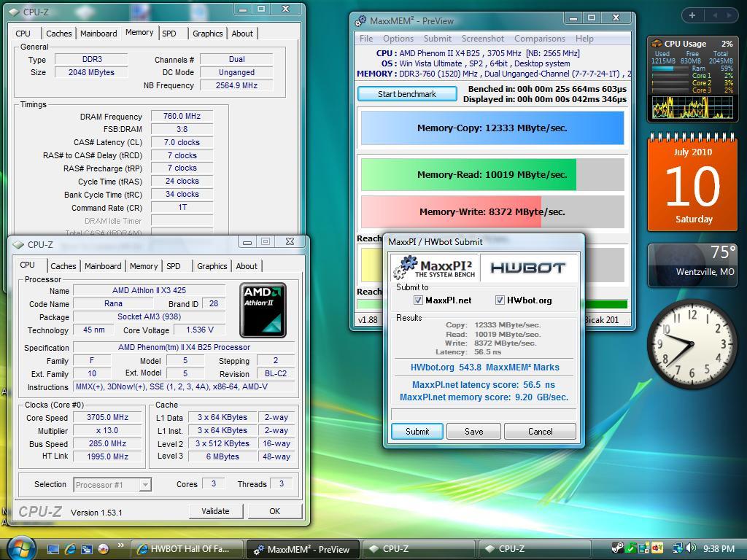Click the analog clock gadget
Image resolution: width=747 pixels, height=560 pixels.
coord(692,343)
